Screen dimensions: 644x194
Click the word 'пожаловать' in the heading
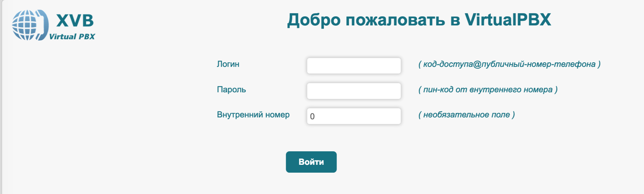click(395, 20)
